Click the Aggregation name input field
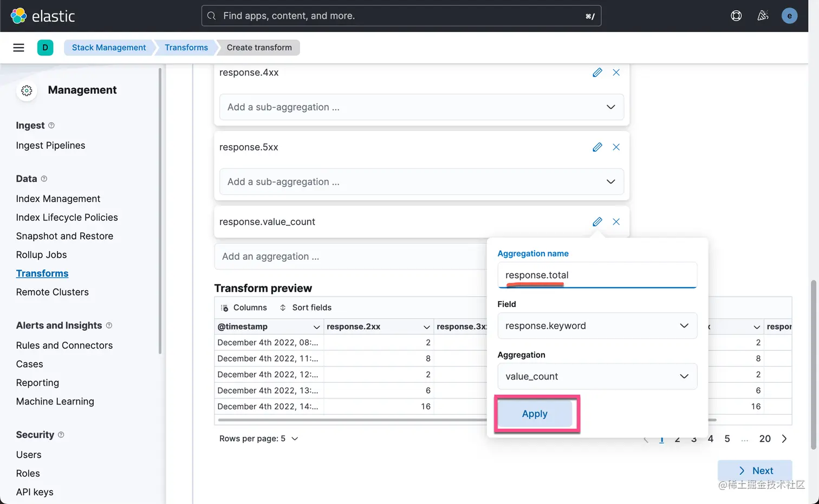Image resolution: width=819 pixels, height=504 pixels. (x=597, y=275)
